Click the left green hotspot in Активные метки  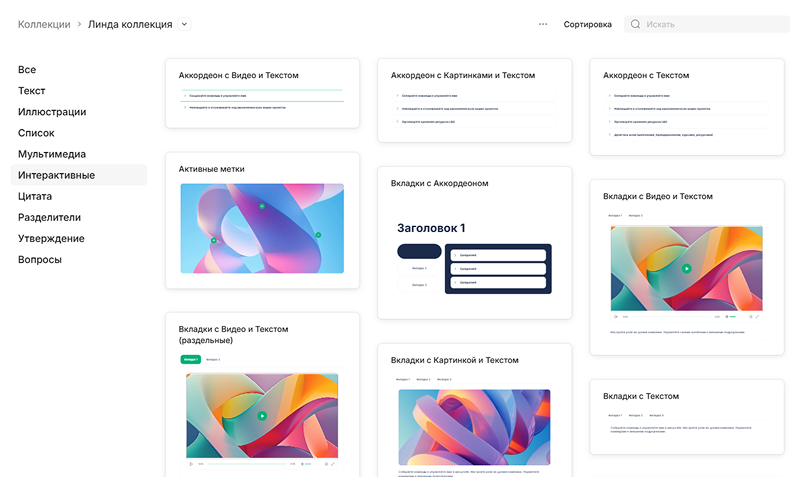click(213, 240)
